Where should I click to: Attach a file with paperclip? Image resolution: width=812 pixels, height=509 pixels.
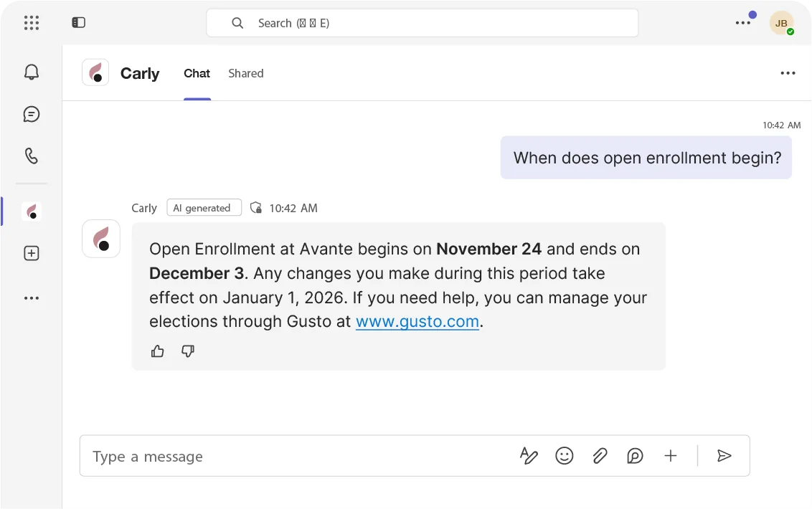[x=600, y=456]
